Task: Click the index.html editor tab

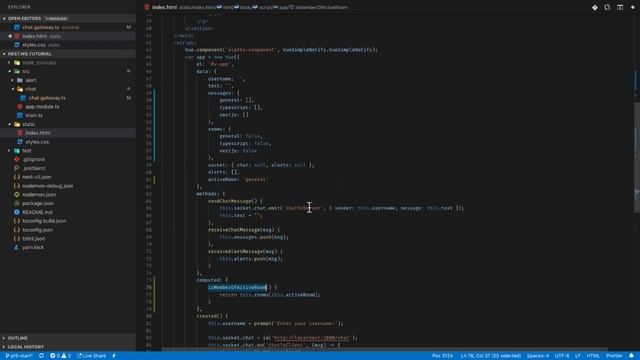Action: tap(164, 7)
